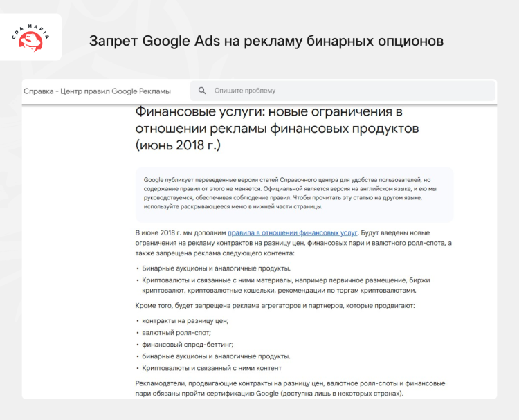The image size is (519, 420).
Task: Focus the 'Опишите проблему' search field
Action: tap(343, 91)
